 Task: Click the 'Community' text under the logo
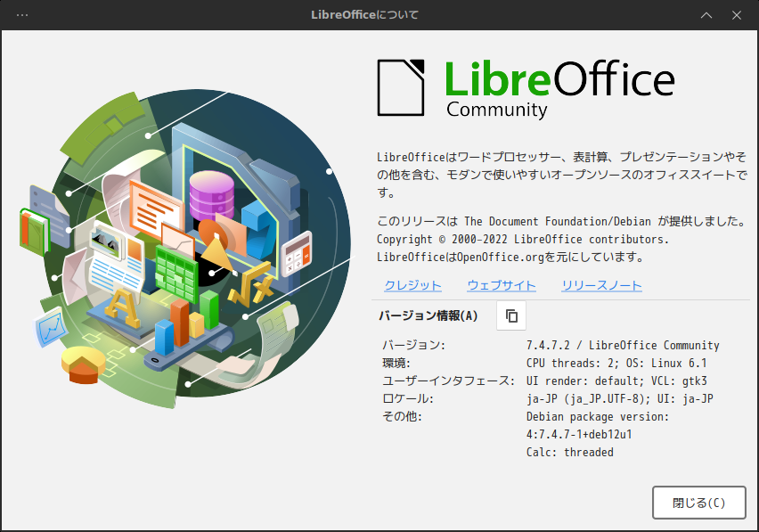[497, 110]
